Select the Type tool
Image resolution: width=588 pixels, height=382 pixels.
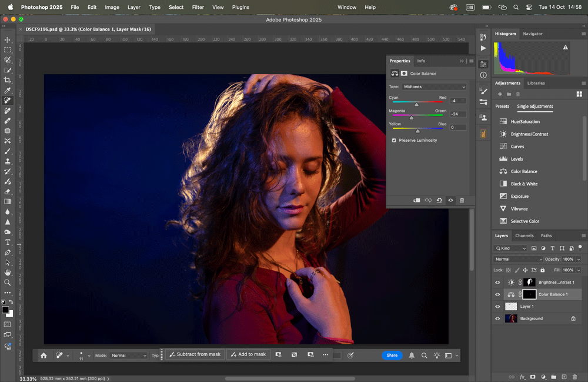[8, 242]
